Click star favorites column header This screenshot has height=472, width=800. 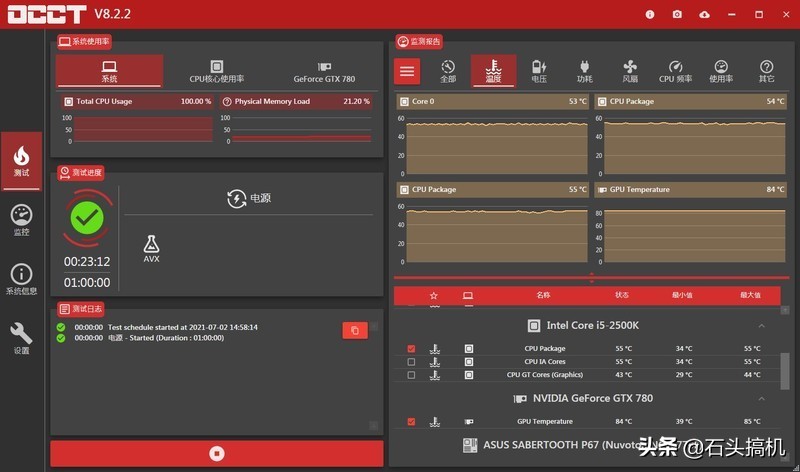click(434, 295)
